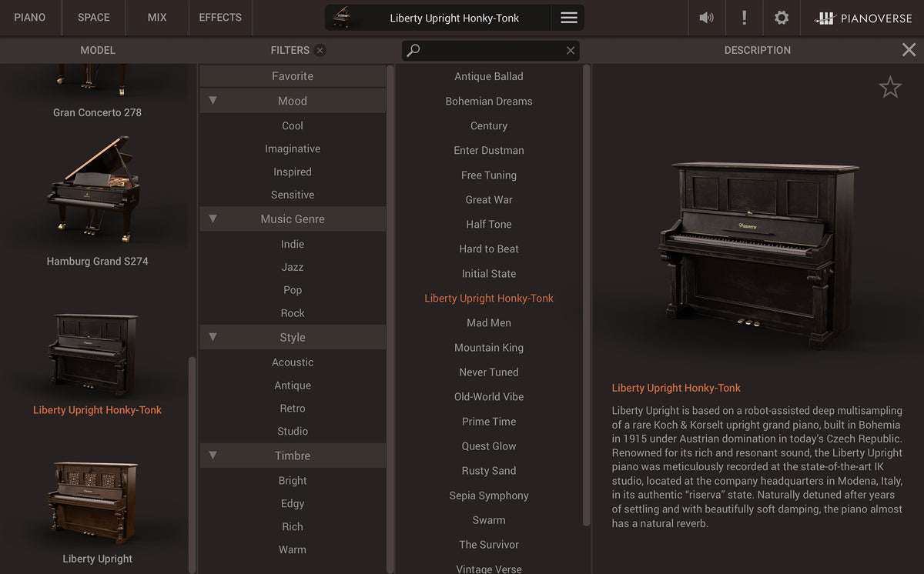Image resolution: width=924 pixels, height=574 pixels.
Task: Select the Rich timbre filter
Action: click(293, 527)
